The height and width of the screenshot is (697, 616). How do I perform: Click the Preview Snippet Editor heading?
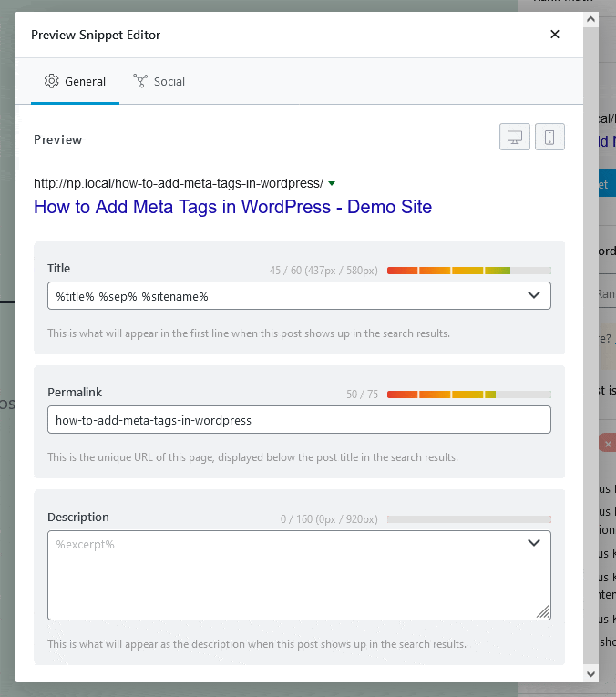pyautogui.click(x=96, y=35)
